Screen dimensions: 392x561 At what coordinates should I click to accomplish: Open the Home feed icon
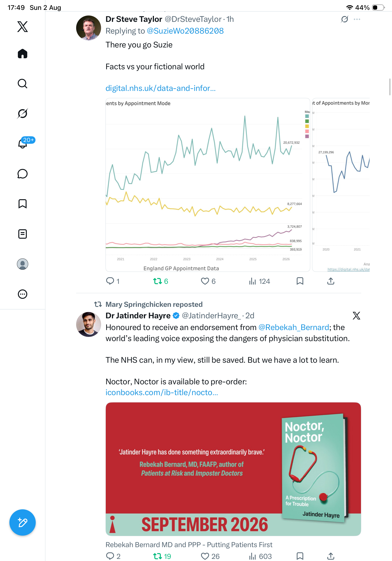point(23,54)
